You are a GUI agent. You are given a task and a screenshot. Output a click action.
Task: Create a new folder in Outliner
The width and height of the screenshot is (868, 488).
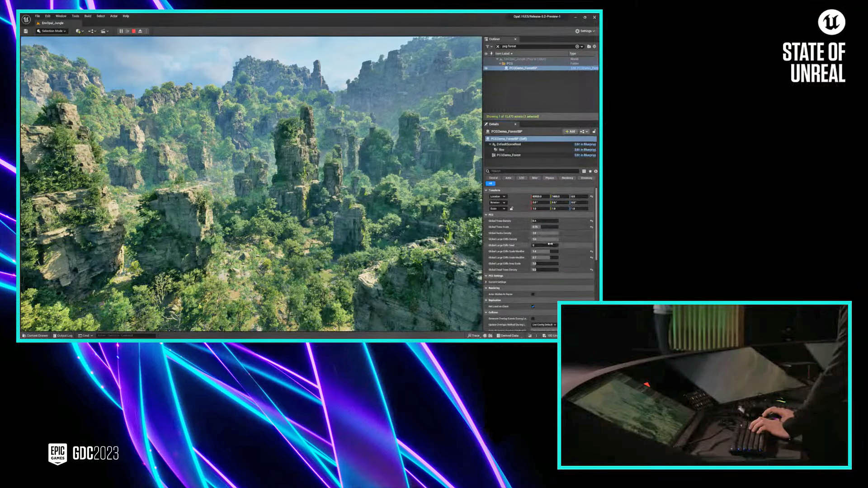click(x=589, y=47)
